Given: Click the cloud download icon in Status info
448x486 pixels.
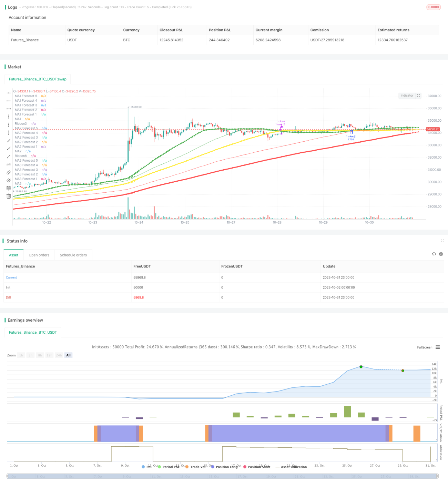Looking at the screenshot, I should coord(434,254).
